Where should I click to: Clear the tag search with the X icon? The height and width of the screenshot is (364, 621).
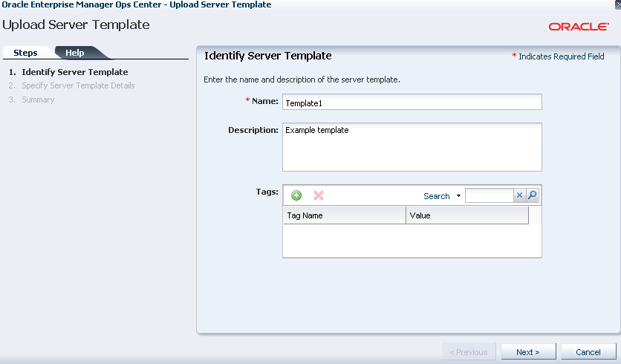tap(520, 195)
